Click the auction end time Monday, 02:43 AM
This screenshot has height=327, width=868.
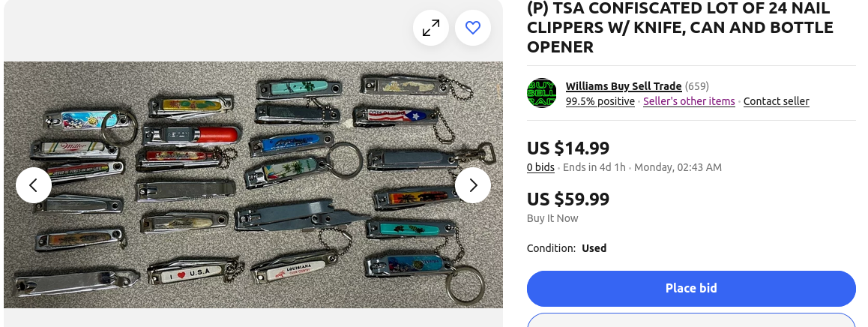pos(678,166)
